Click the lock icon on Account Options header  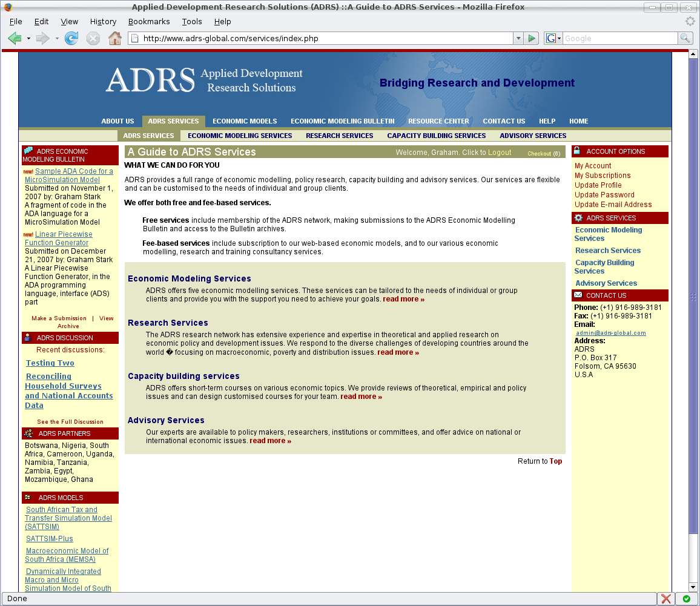(x=577, y=151)
